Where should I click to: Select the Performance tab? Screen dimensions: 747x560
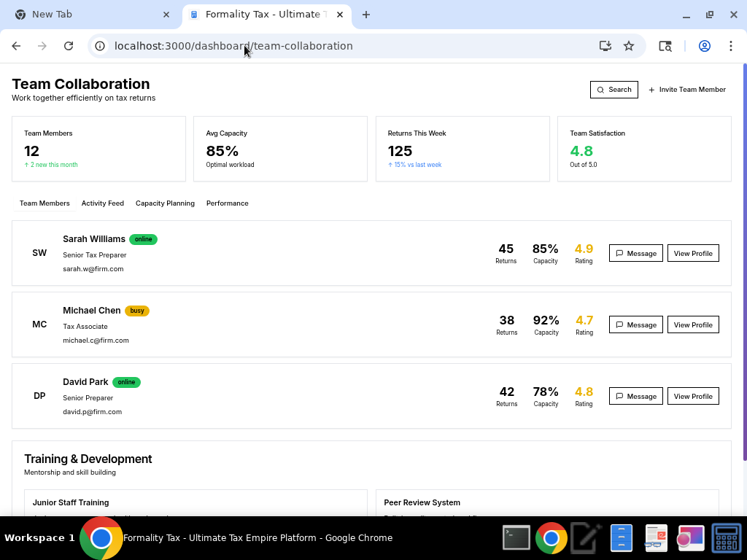(x=227, y=203)
